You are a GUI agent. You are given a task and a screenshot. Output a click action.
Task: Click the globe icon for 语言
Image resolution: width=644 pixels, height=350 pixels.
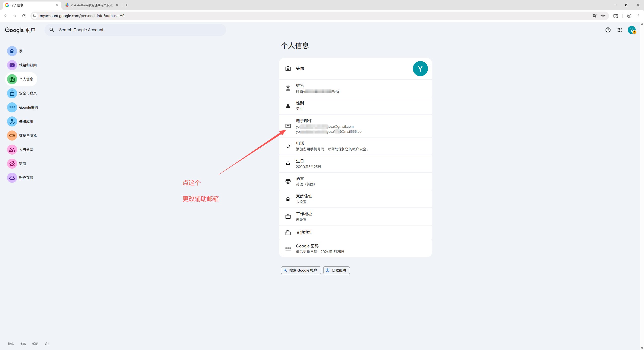click(x=288, y=181)
